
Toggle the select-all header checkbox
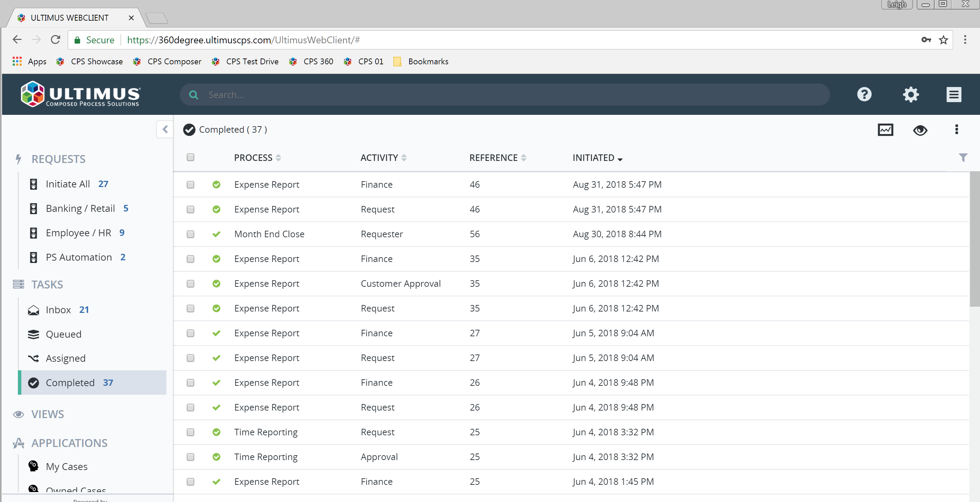tap(190, 157)
